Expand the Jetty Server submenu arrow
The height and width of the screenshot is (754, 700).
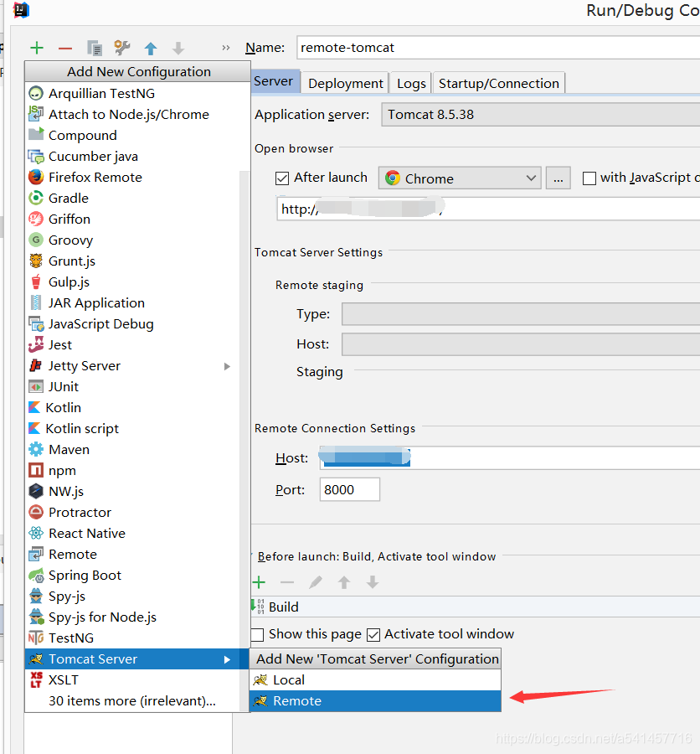[227, 366]
